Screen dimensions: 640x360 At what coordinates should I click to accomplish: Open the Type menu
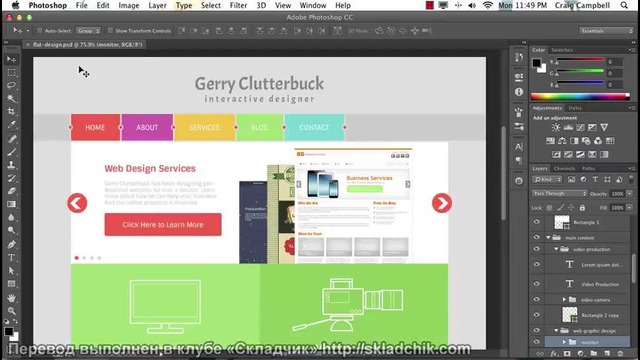(184, 5)
